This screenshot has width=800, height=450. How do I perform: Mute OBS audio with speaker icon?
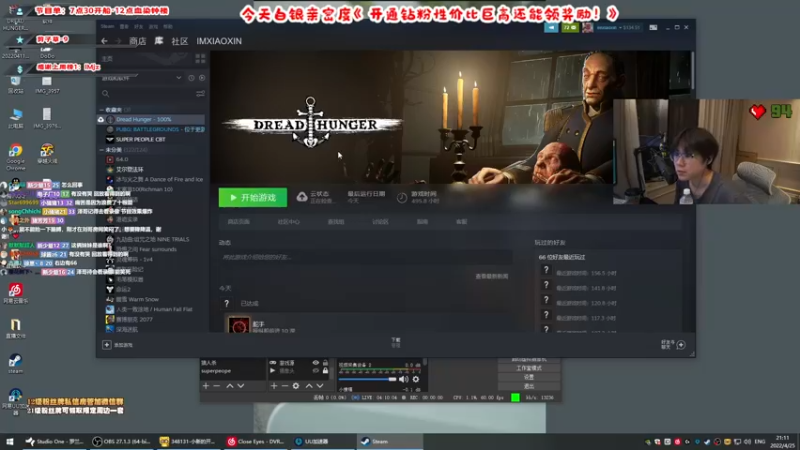(404, 379)
